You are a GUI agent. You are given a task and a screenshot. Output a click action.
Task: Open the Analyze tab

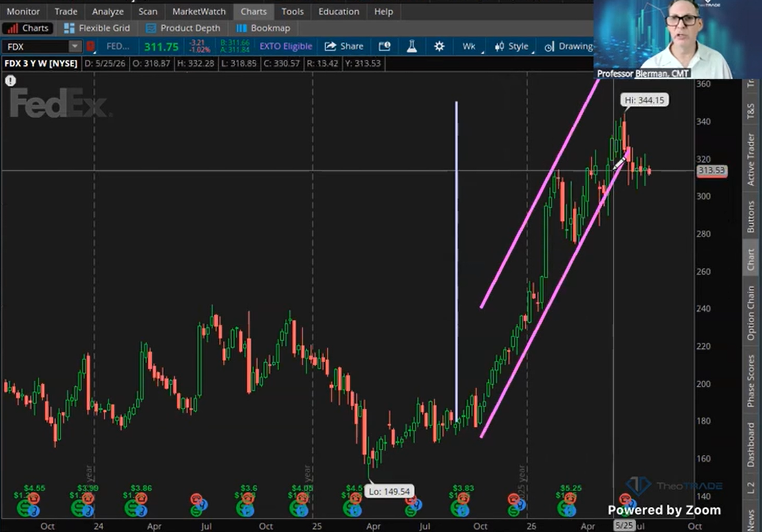(x=108, y=12)
